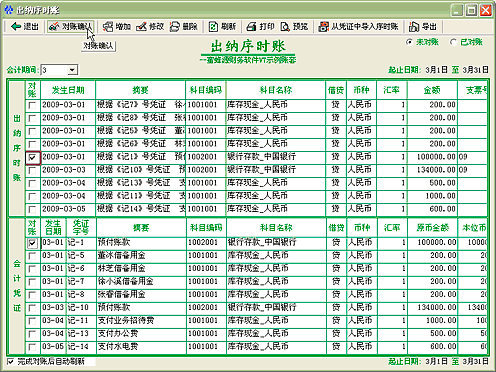Click the 发生日期 column header
496x372 pixels.
pyautogui.click(x=68, y=90)
